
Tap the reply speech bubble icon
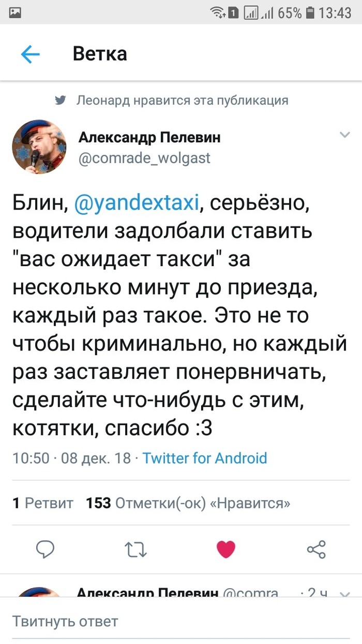[x=46, y=549]
